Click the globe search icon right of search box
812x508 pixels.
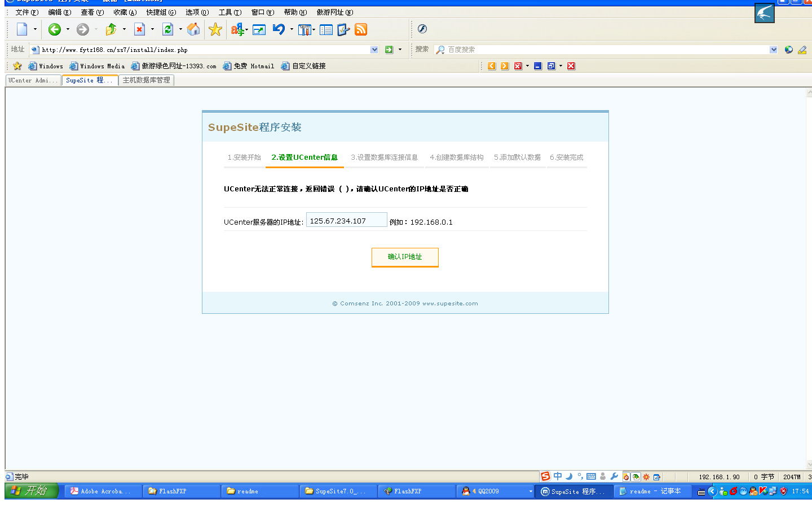(x=789, y=50)
